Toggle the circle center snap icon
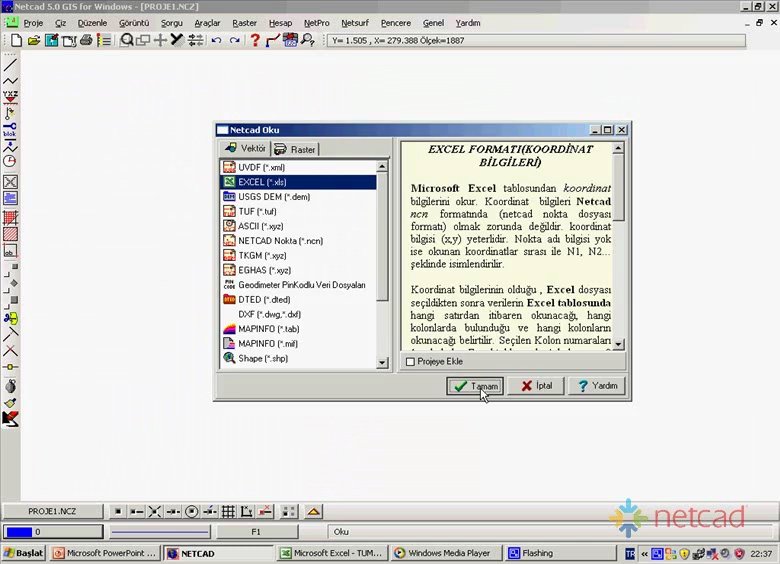Image resolution: width=780 pixels, height=564 pixels. tap(192, 511)
